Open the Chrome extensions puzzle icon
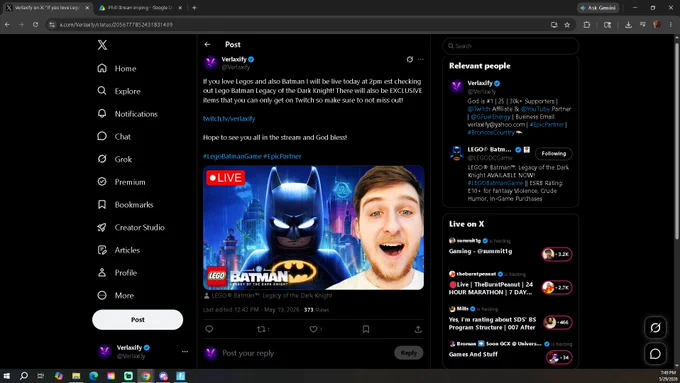680x383 pixels. (587, 25)
